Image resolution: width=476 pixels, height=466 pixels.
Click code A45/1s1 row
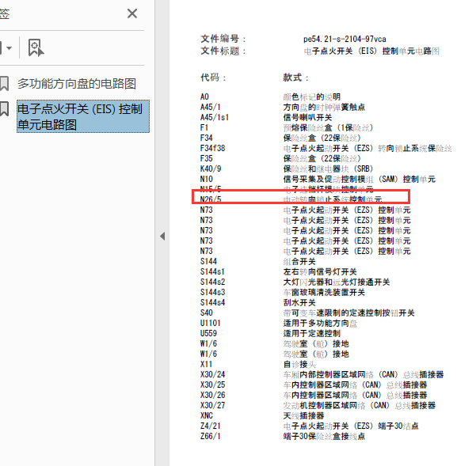click(x=266, y=118)
